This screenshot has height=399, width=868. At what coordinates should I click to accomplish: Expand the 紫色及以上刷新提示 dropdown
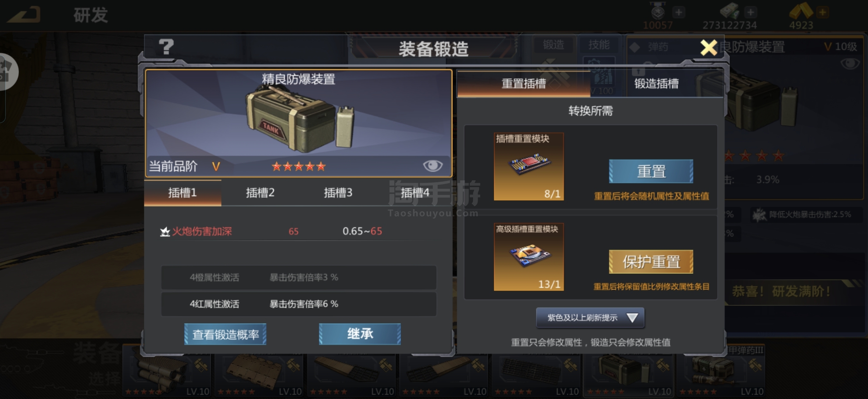pos(590,318)
